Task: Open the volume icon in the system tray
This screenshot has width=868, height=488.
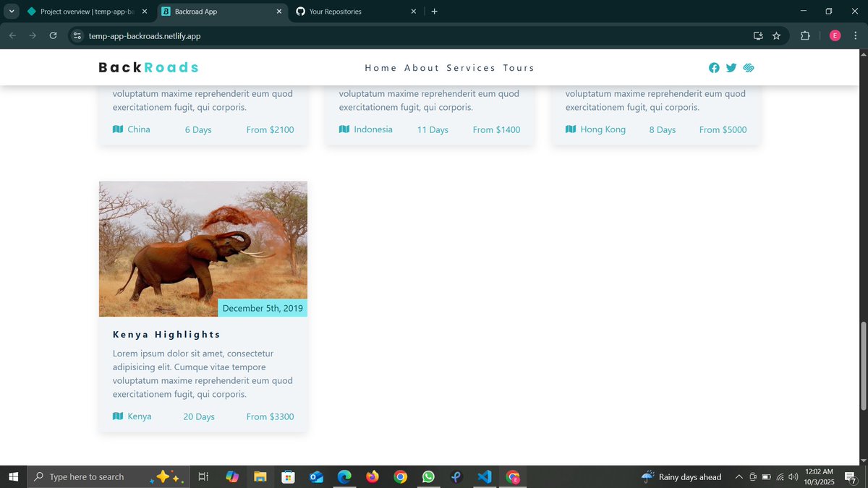Action: pyautogui.click(x=793, y=476)
